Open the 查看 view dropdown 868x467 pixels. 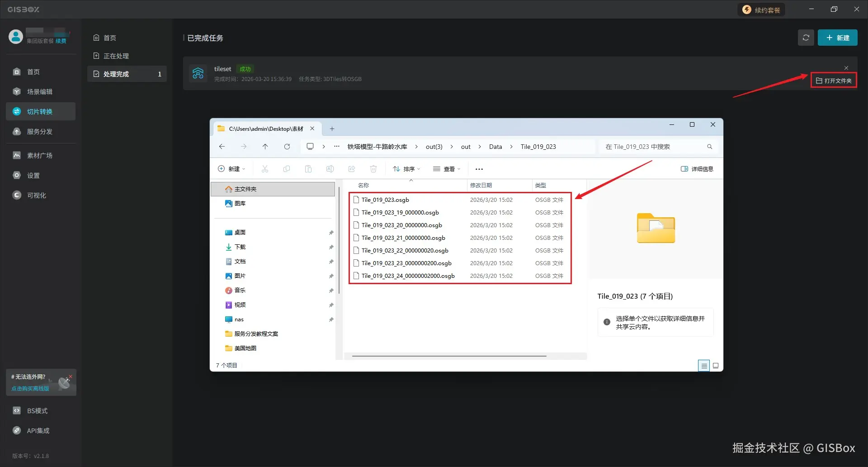(447, 169)
